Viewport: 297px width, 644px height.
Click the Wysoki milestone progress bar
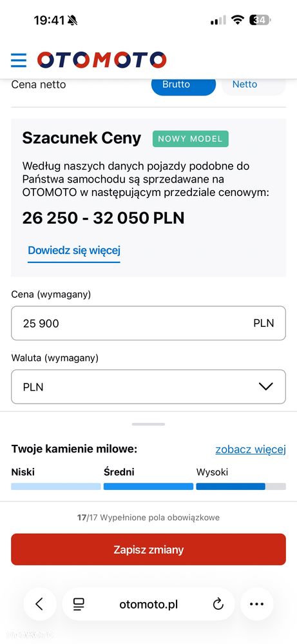[241, 486]
